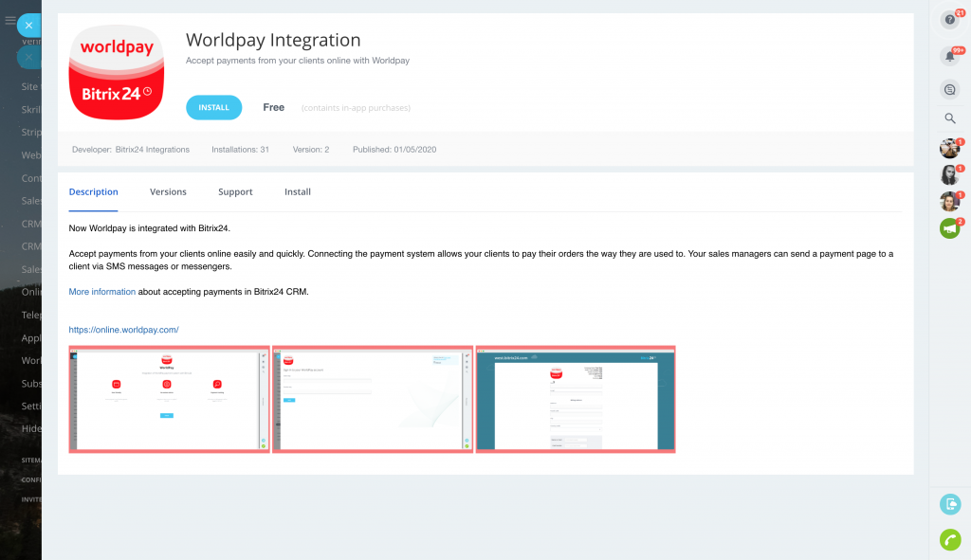Open the chat messages icon
This screenshot has width=971, height=560.
[x=949, y=90]
